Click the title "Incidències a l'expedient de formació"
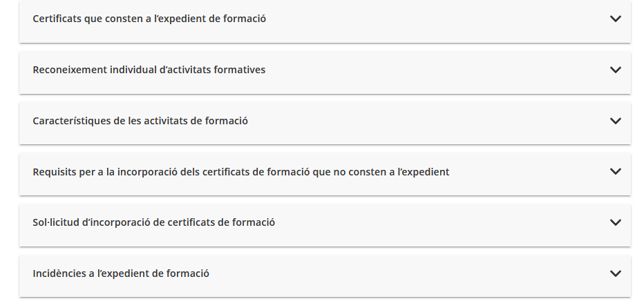644x308 pixels. click(x=121, y=273)
